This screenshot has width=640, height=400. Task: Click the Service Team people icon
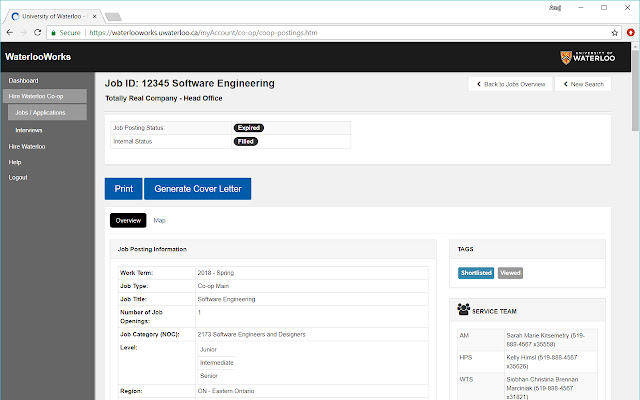pyautogui.click(x=463, y=310)
